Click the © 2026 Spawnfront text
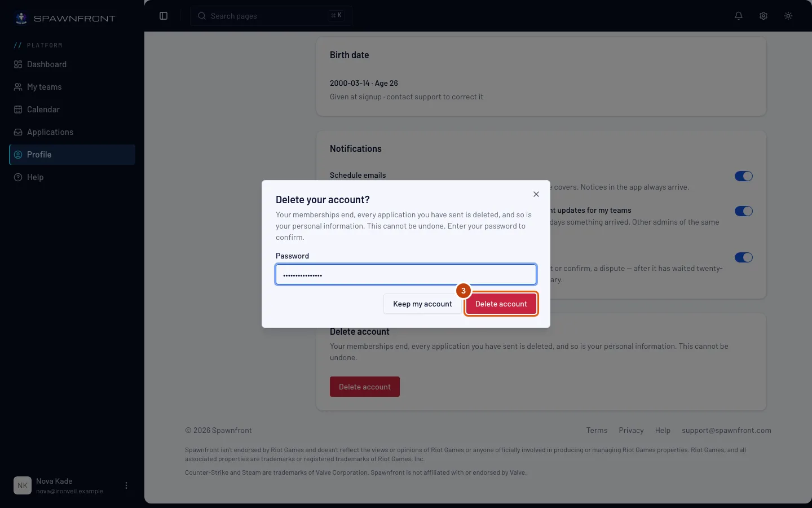The image size is (812, 508). click(x=218, y=430)
